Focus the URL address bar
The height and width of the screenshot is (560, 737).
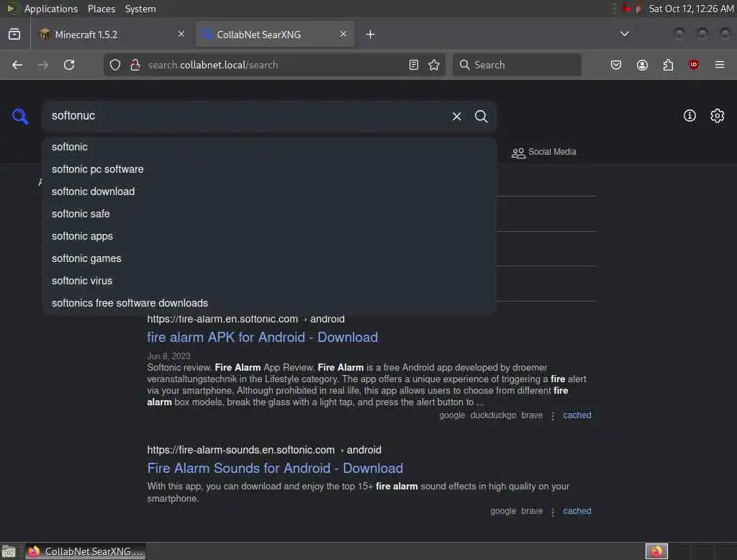(x=275, y=65)
